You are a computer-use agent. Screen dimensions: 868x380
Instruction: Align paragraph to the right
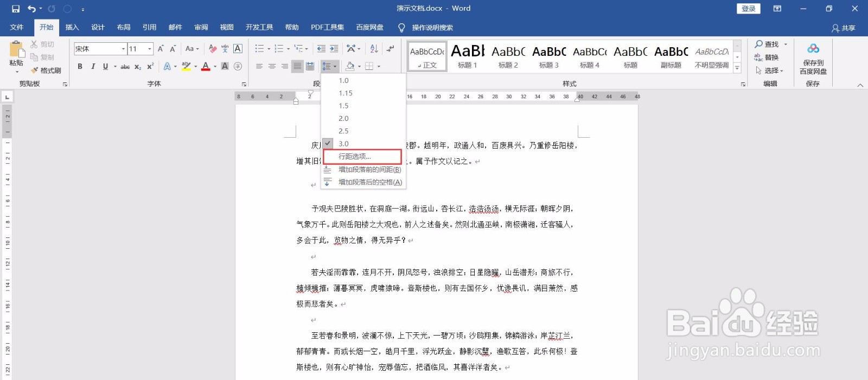tap(284, 66)
